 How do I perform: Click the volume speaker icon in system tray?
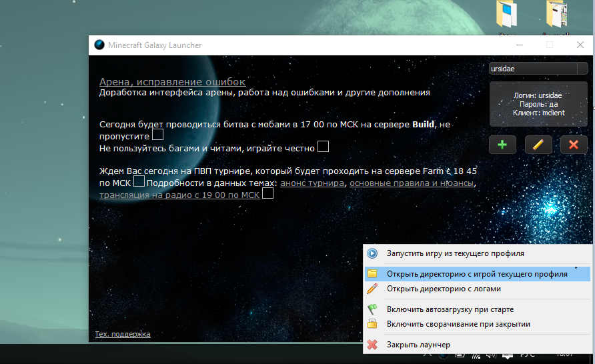pyautogui.click(x=492, y=355)
